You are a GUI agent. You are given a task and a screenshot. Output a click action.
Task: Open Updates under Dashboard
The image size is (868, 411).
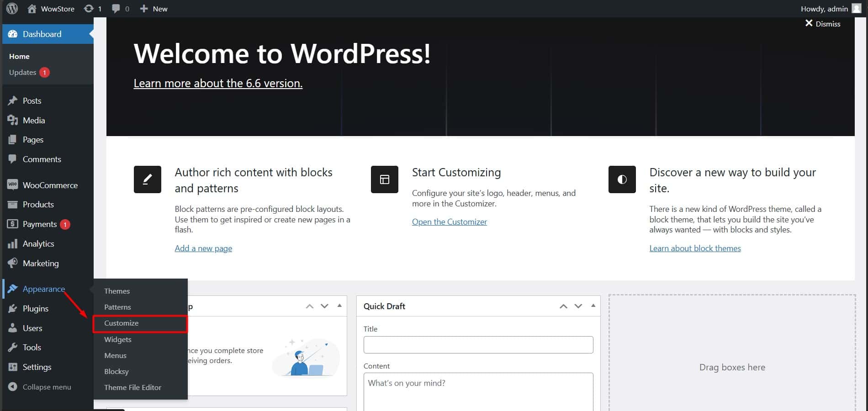[23, 72]
